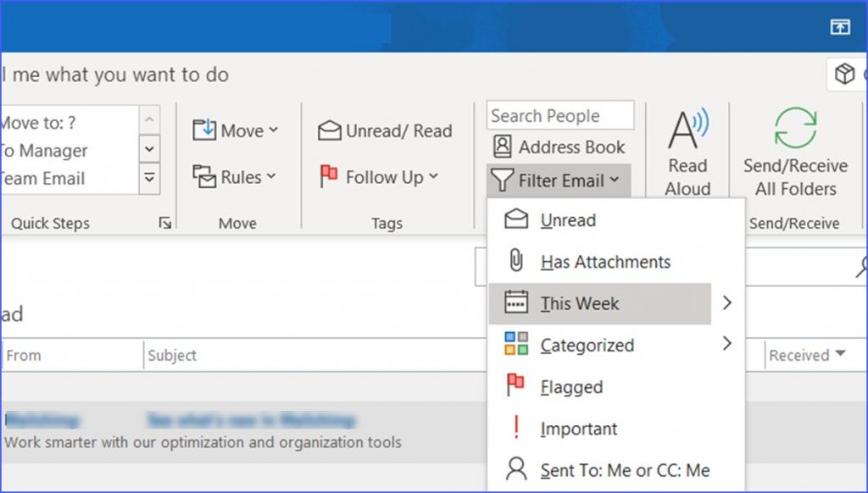
Task: Open the Rules dropdown
Action: [236, 178]
